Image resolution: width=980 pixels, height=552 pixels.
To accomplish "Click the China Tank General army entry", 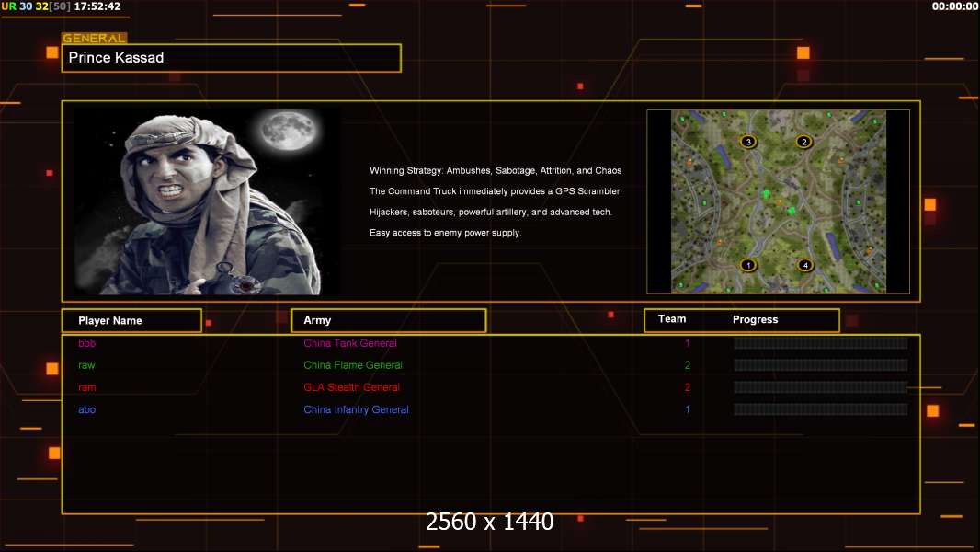I will (350, 343).
